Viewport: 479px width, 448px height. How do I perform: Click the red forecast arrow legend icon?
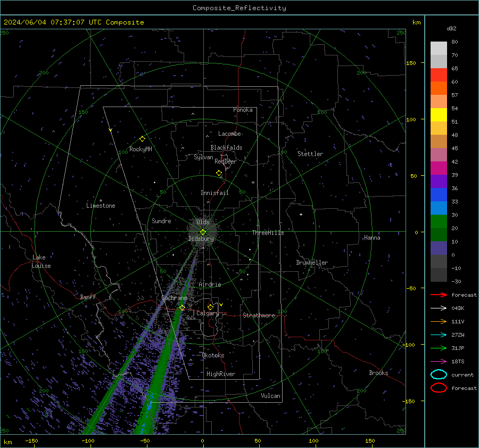[x=439, y=295]
